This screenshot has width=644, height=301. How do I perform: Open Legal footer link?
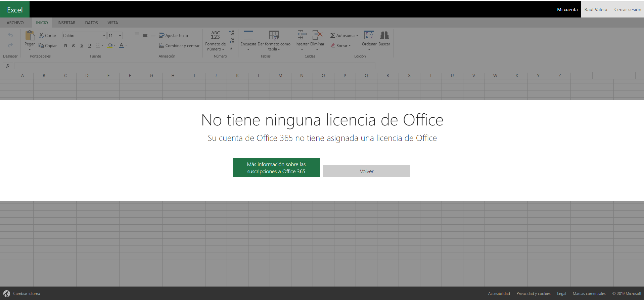tap(561, 294)
